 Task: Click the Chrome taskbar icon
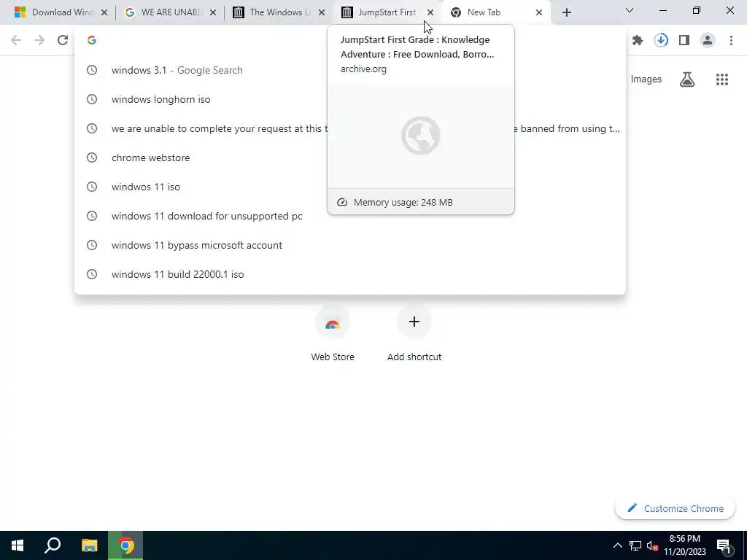(125, 545)
